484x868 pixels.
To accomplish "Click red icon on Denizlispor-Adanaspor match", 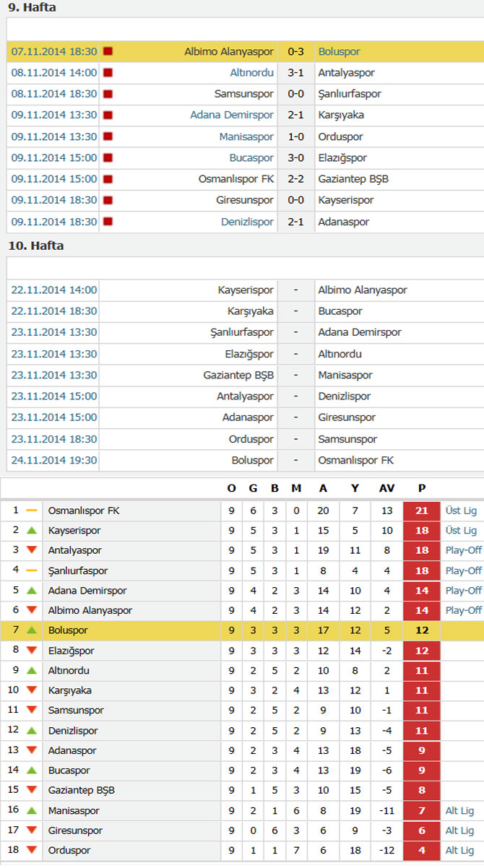I will [108, 222].
